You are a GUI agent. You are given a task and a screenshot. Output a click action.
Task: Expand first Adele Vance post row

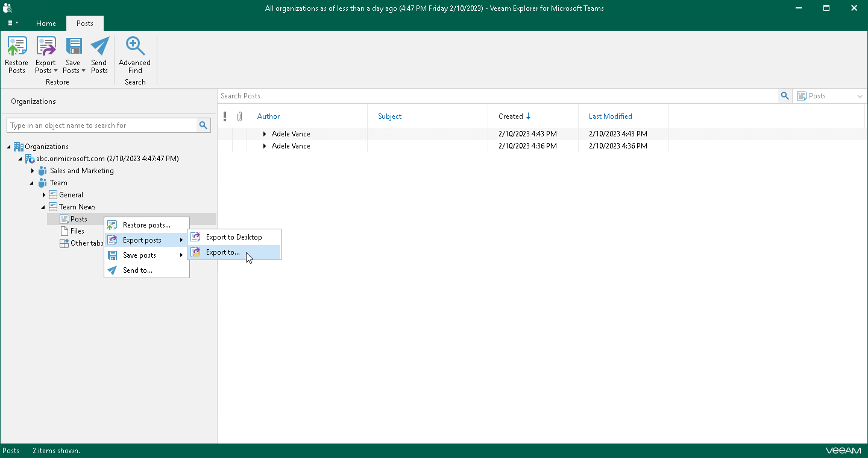coord(265,134)
